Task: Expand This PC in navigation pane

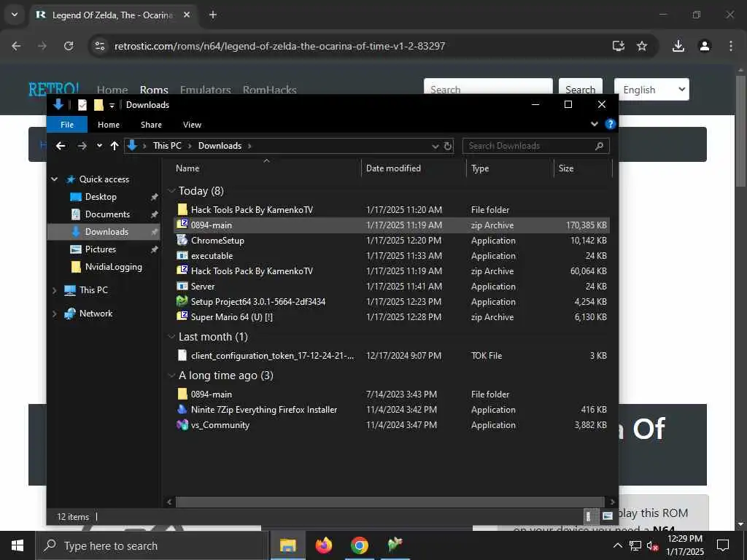Action: pyautogui.click(x=54, y=290)
